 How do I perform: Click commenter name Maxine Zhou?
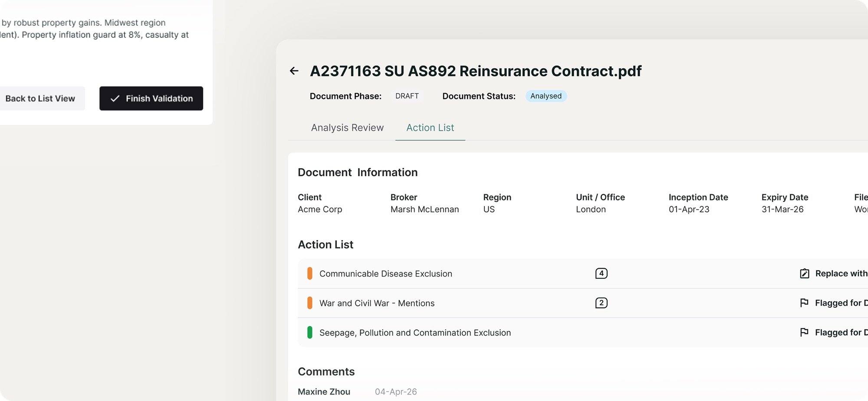[324, 391]
